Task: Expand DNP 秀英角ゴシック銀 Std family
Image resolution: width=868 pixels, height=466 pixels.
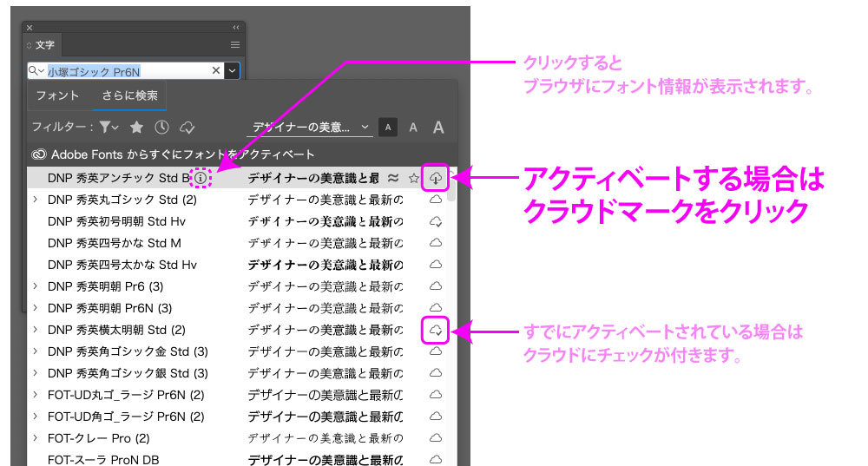Action: click(36, 373)
